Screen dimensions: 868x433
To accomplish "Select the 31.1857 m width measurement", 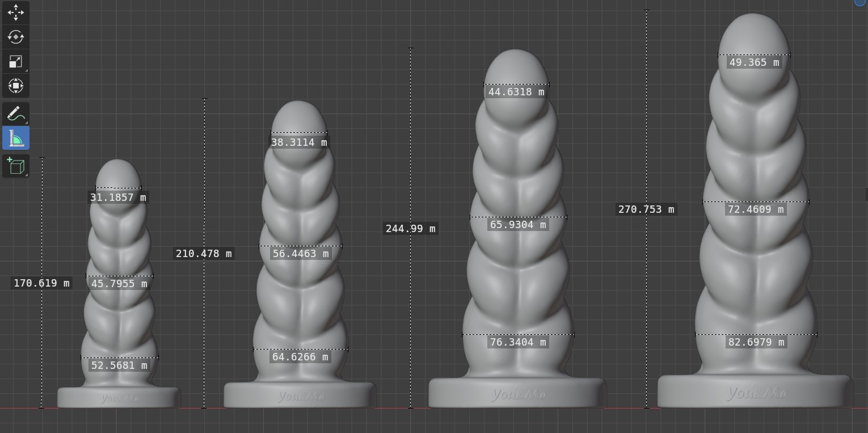I will click(118, 197).
